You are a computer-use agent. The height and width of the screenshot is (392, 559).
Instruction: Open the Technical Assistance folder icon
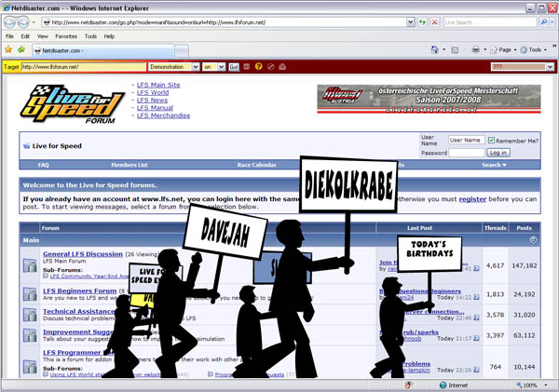[x=30, y=315]
